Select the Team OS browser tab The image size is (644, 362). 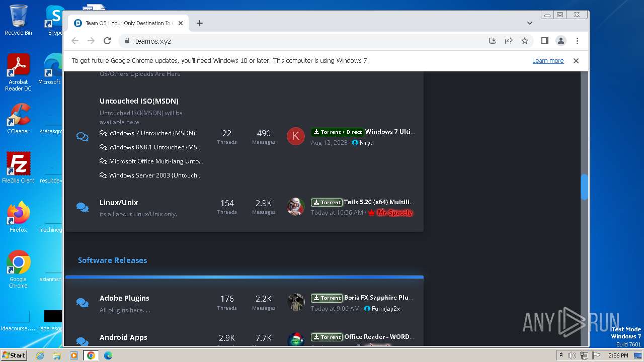[x=128, y=23]
